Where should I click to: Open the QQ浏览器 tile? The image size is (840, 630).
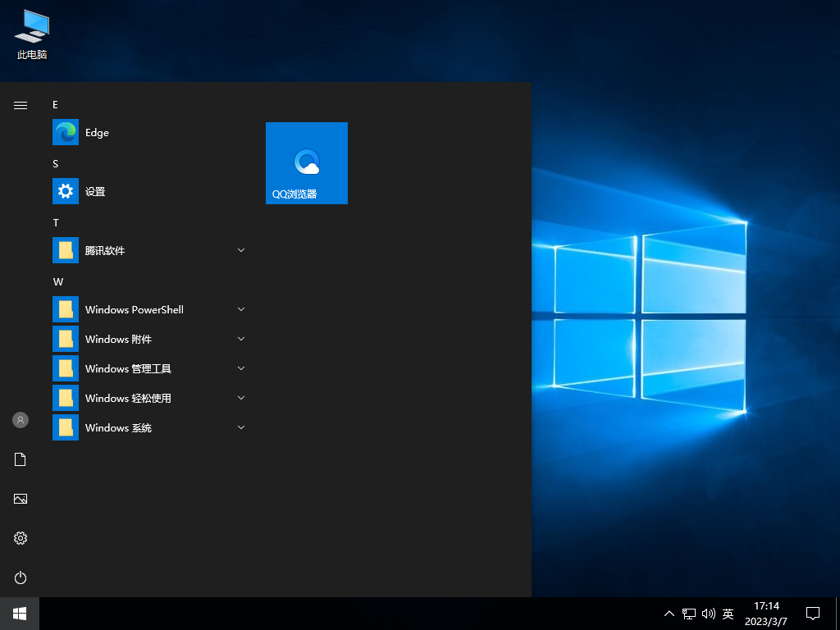(x=306, y=162)
